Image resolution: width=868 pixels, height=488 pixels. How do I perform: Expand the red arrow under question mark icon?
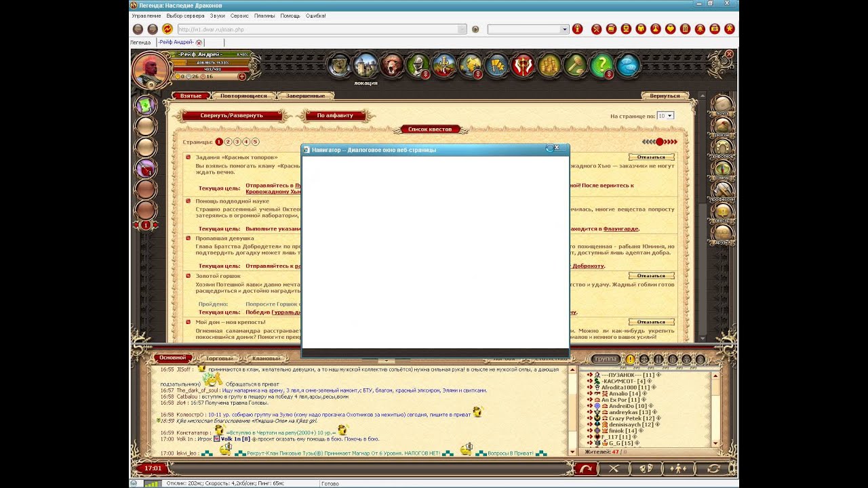coord(609,75)
